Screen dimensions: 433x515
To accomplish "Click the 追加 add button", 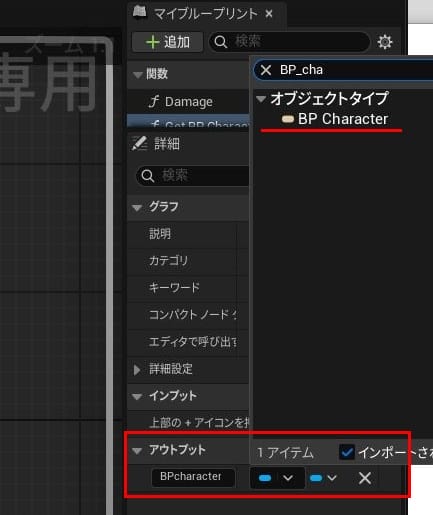I will 167,42.
